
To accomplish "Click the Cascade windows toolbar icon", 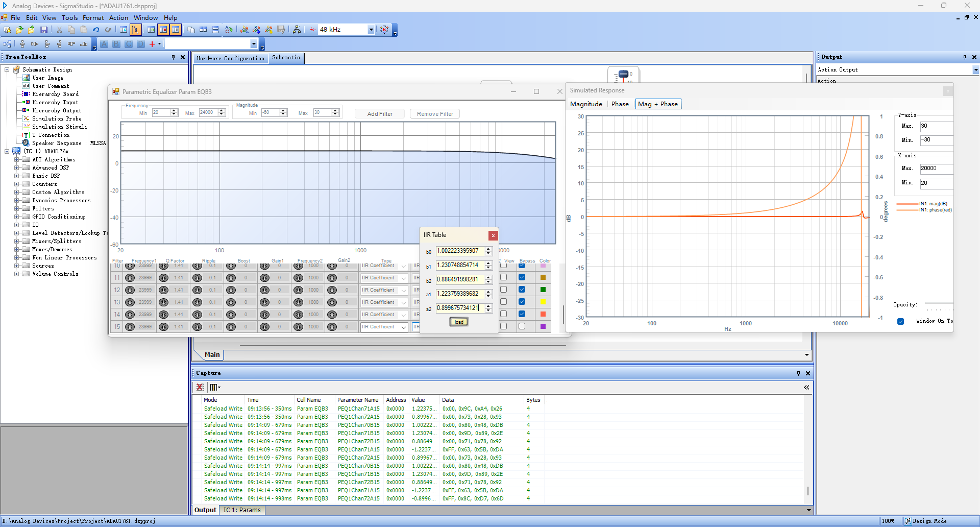I will (191, 30).
